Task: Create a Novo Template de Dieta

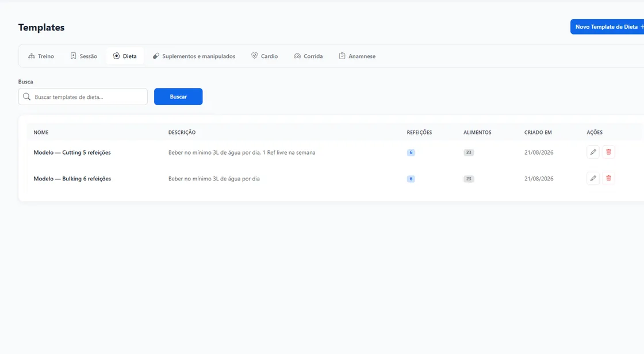Action: (x=607, y=26)
